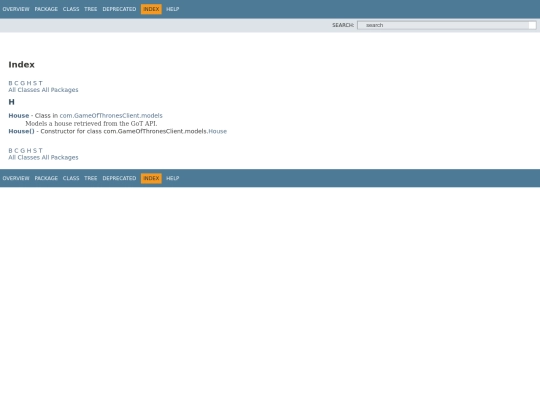Open Class in top navigation bar
The height and width of the screenshot is (405, 540).
71,9
